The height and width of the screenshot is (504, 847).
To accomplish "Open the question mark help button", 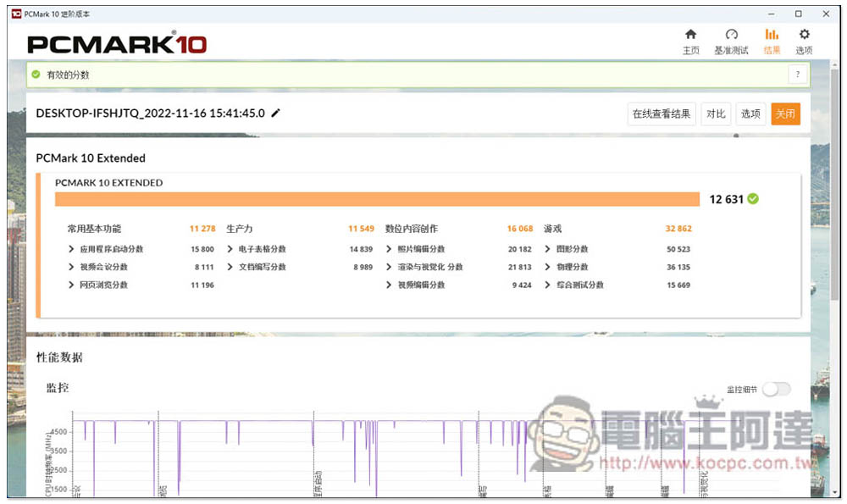I will point(797,75).
